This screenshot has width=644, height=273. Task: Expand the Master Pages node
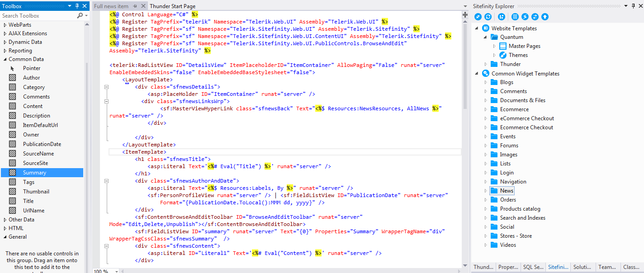[x=494, y=46]
